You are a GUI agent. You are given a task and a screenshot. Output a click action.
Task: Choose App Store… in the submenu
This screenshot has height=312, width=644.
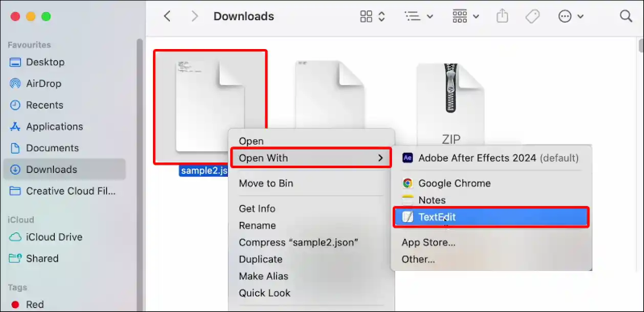pyautogui.click(x=491, y=243)
